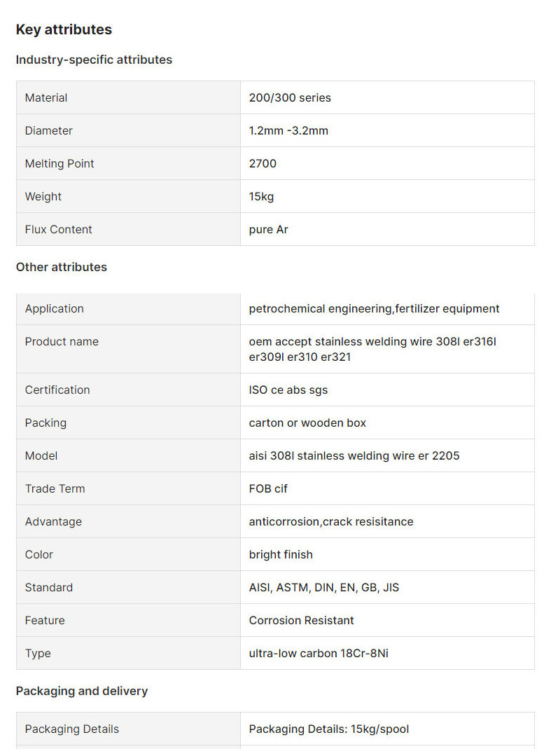Select the Model row label
The width and height of the screenshot is (551, 756).
coord(41,455)
